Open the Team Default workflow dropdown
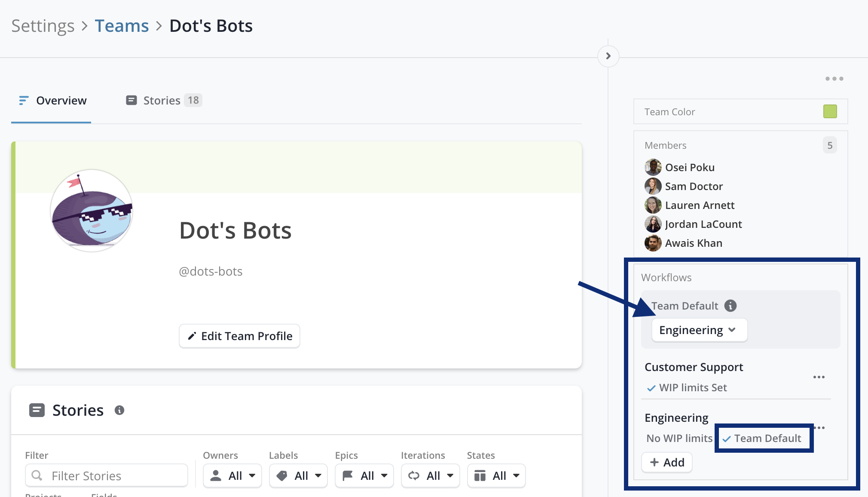The height and width of the screenshot is (497, 868). tap(699, 330)
